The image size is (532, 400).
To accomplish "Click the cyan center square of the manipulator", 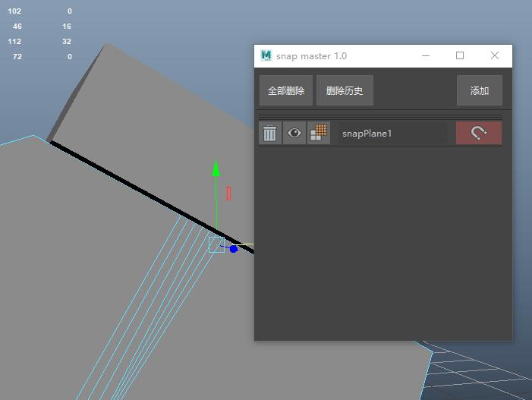I will [x=216, y=244].
